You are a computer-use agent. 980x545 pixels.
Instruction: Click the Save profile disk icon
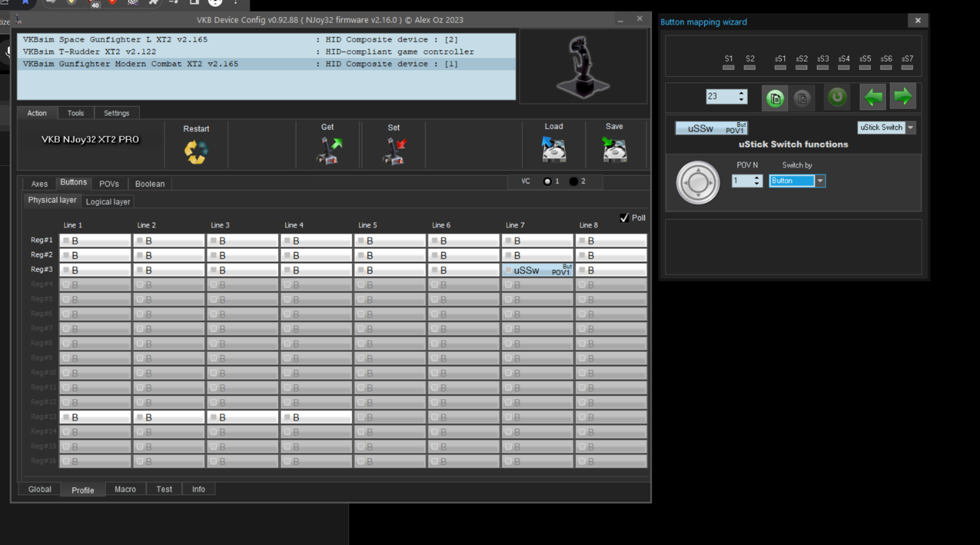tap(615, 150)
